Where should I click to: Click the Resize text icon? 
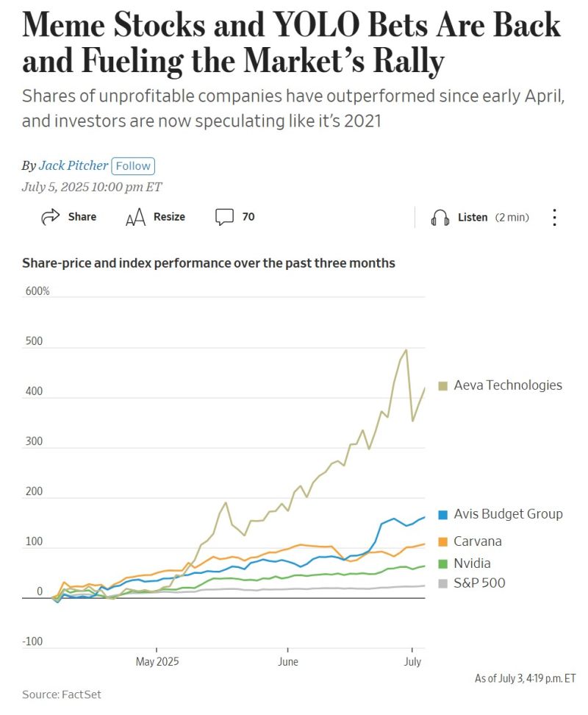135,217
